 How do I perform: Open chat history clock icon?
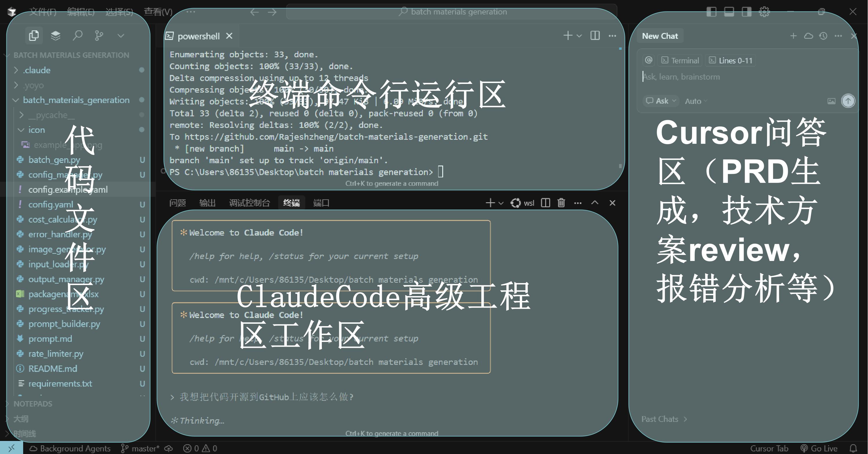click(x=823, y=36)
